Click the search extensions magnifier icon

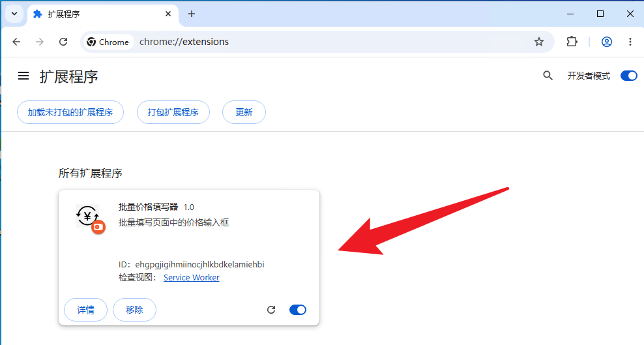pyautogui.click(x=548, y=76)
